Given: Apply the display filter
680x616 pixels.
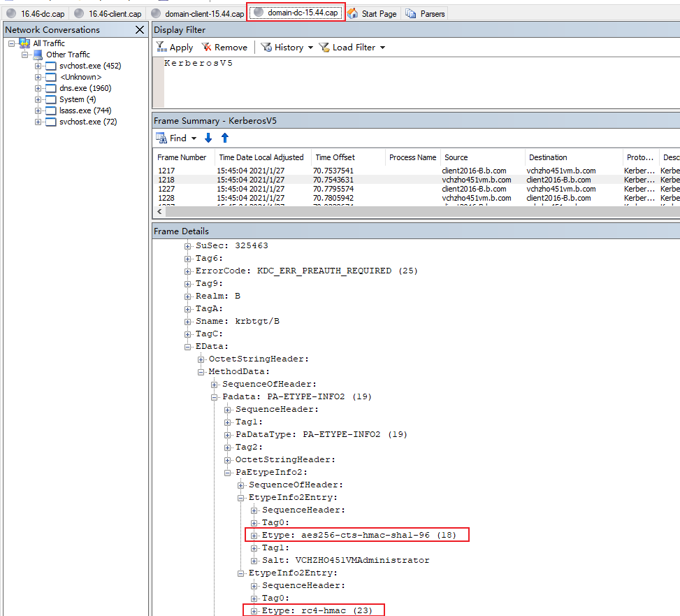Looking at the screenshot, I should coord(175,48).
